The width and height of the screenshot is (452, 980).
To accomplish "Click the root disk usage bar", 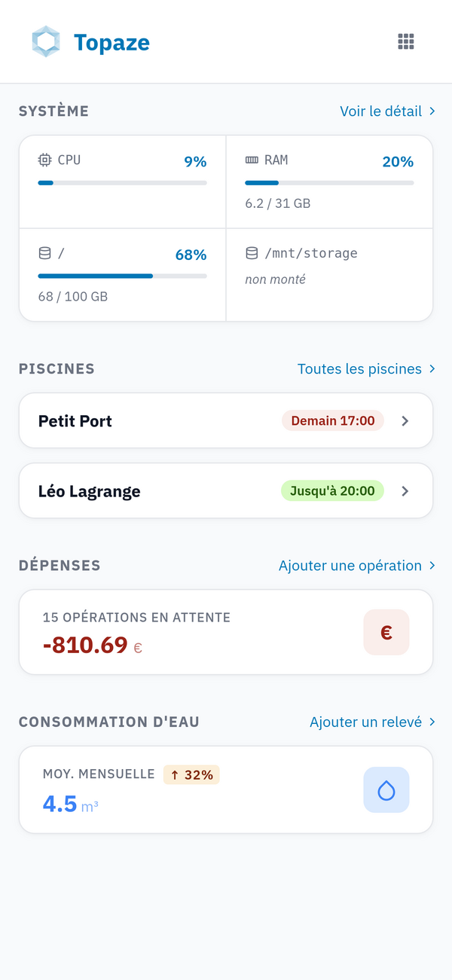I will point(122,276).
